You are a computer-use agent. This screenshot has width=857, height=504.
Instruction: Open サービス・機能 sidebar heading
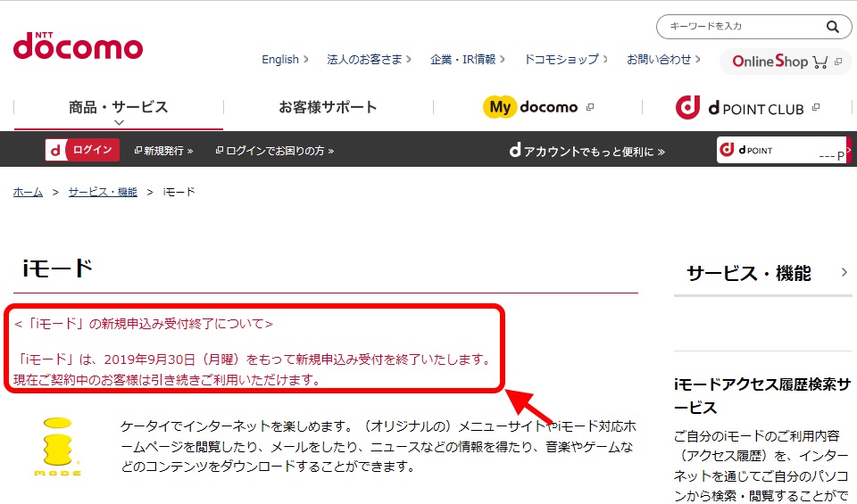click(x=748, y=272)
